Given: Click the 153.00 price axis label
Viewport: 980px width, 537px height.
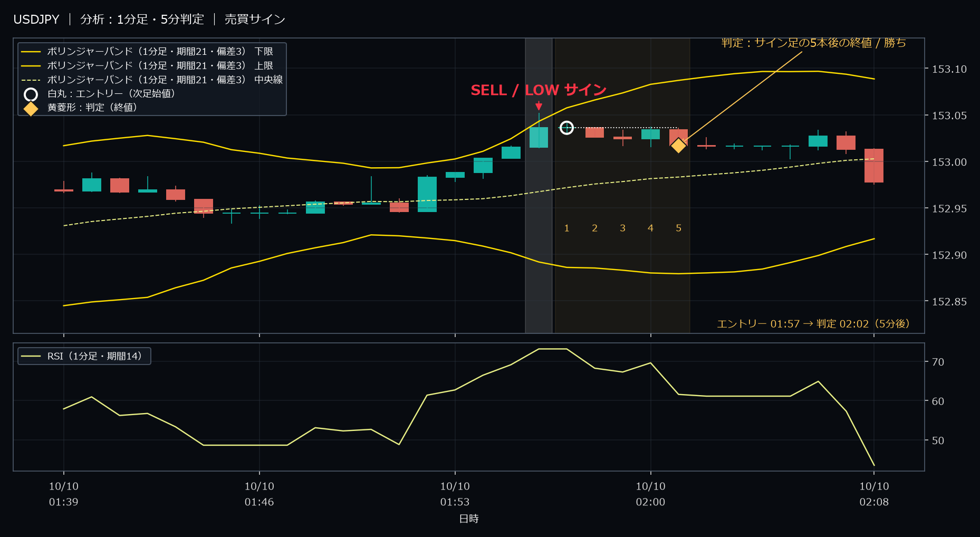Looking at the screenshot, I should point(949,162).
